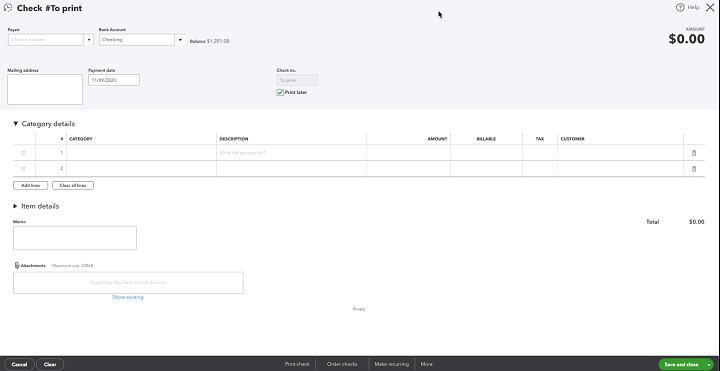Click the DESCRIPTION column header

click(x=234, y=139)
